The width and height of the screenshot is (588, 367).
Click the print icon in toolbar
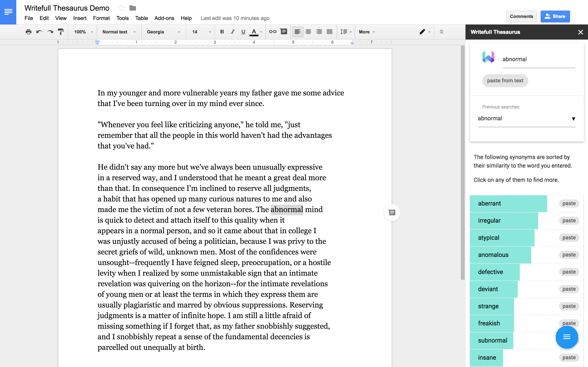[x=28, y=32]
